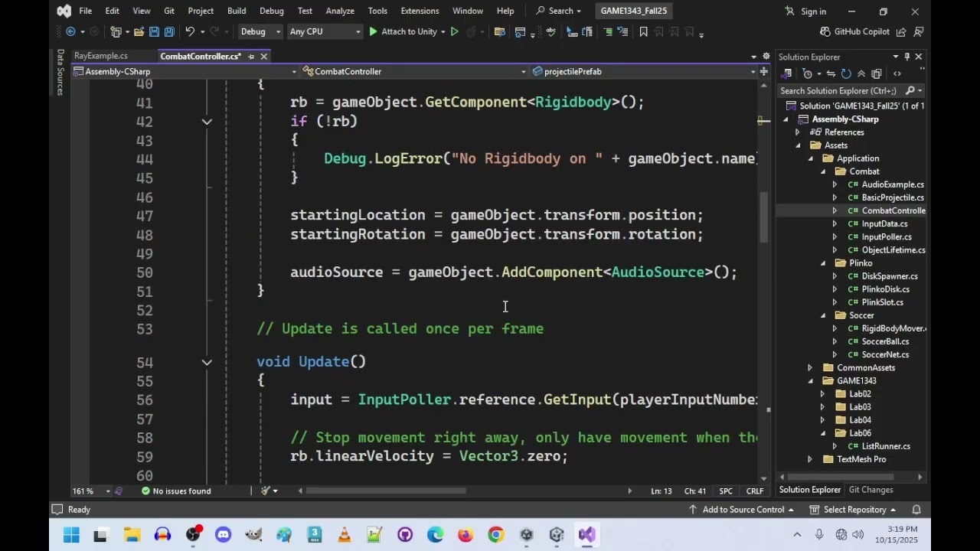Toggle bookmark icon in toolbar

coord(644,31)
